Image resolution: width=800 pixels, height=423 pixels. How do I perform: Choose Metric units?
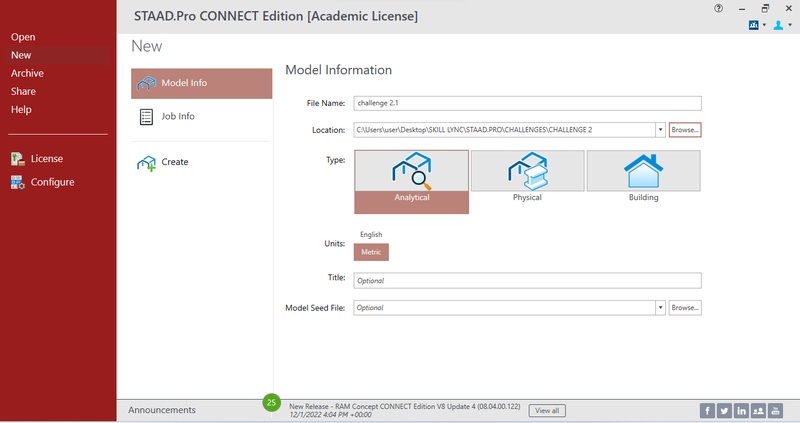371,252
